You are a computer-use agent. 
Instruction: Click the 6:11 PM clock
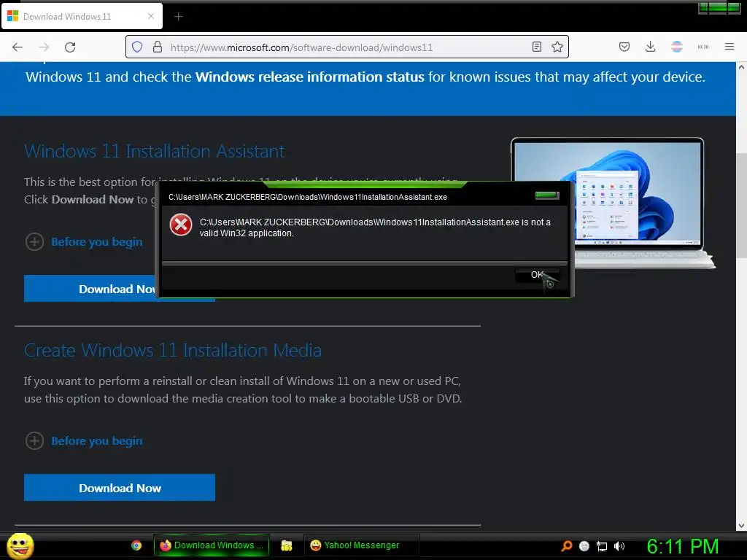683,546
